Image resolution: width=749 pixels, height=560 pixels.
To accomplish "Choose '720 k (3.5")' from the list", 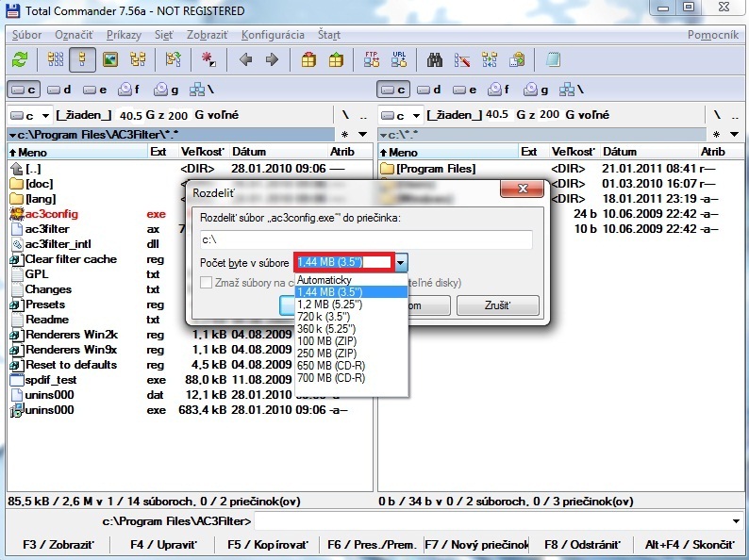I will pyautogui.click(x=352, y=317).
